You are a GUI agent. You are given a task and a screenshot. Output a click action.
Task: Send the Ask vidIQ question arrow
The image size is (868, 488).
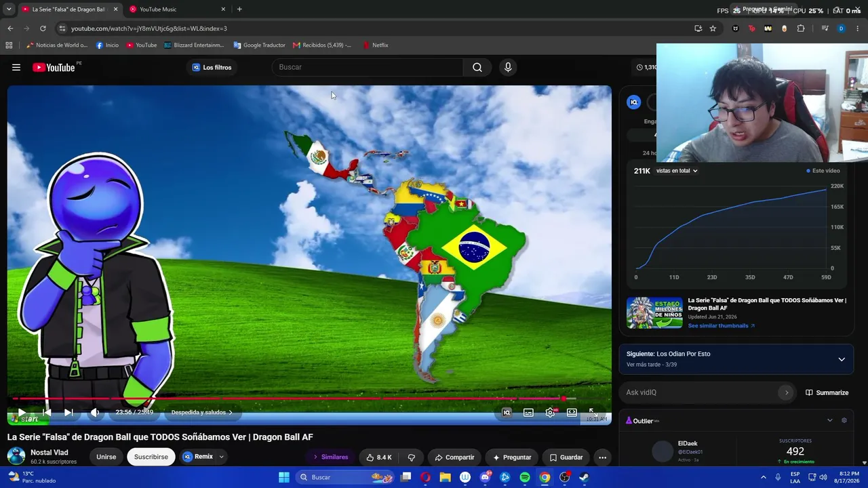[787, 392]
